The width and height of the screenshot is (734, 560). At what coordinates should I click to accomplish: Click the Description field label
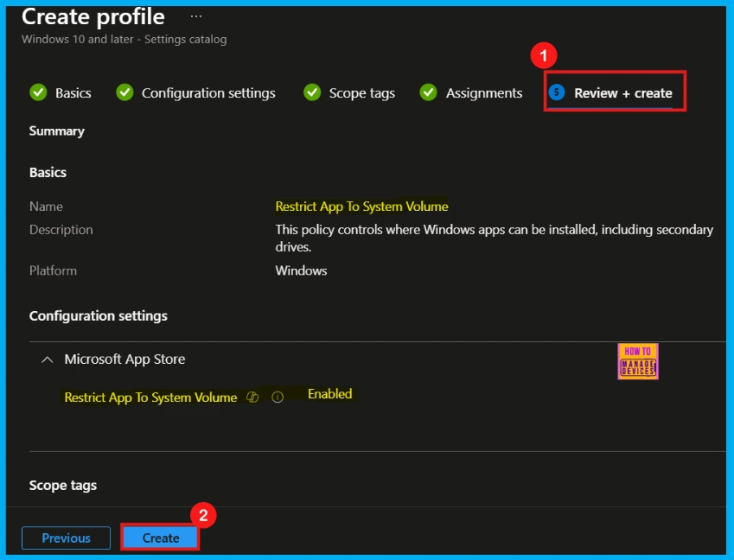(x=61, y=230)
